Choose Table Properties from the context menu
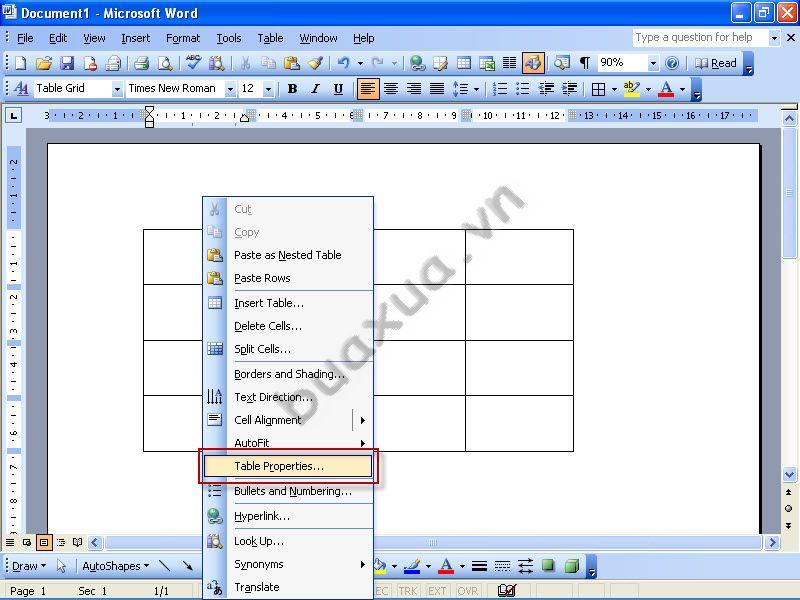This screenshot has width=800, height=600. pyautogui.click(x=288, y=466)
